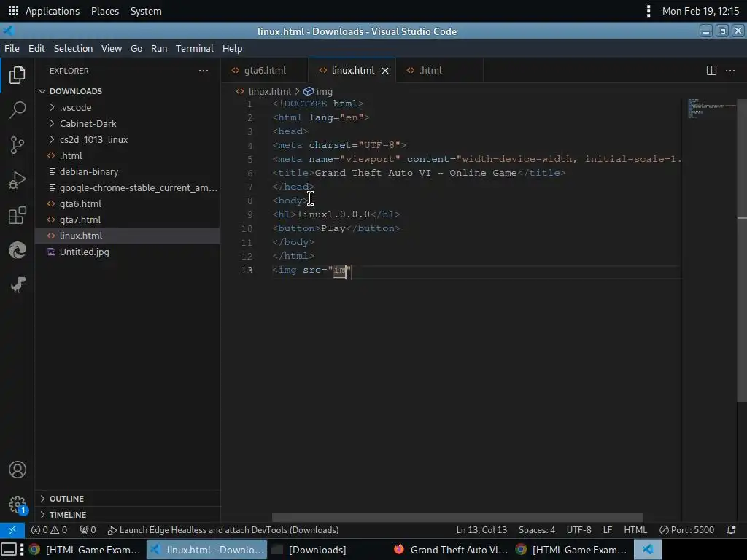The image size is (747, 560).
Task: Click the remote window indicator in status bar
Action: click(x=12, y=530)
